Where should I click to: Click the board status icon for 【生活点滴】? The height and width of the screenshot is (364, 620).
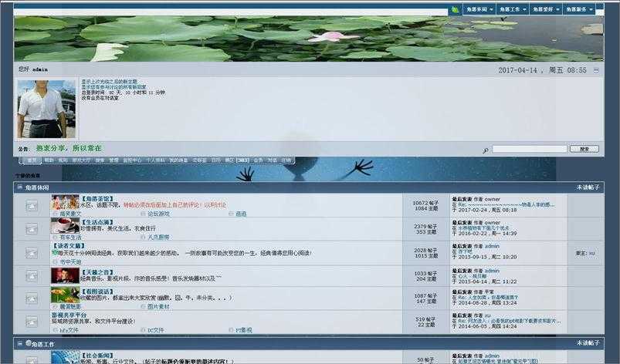coord(32,229)
